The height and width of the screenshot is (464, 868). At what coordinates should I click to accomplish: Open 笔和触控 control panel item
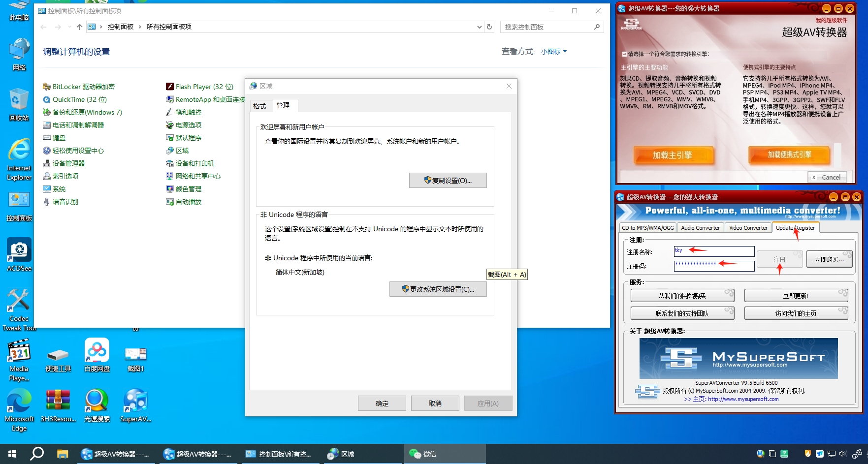184,112
